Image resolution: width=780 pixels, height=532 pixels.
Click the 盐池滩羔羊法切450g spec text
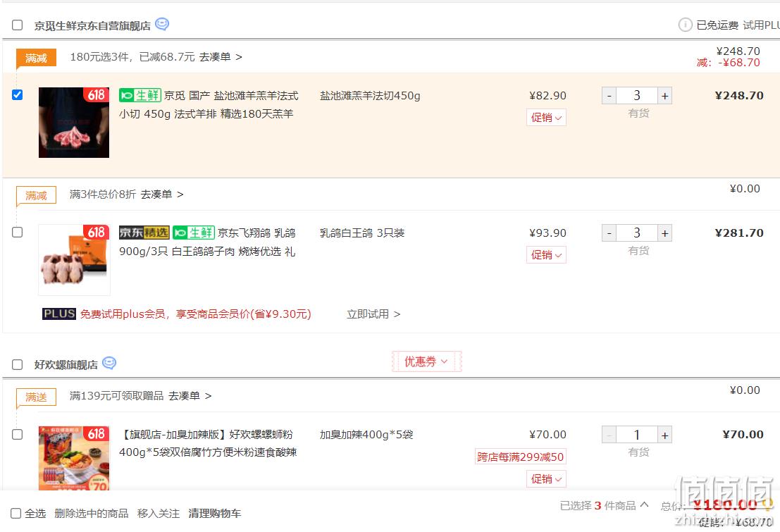[370, 96]
